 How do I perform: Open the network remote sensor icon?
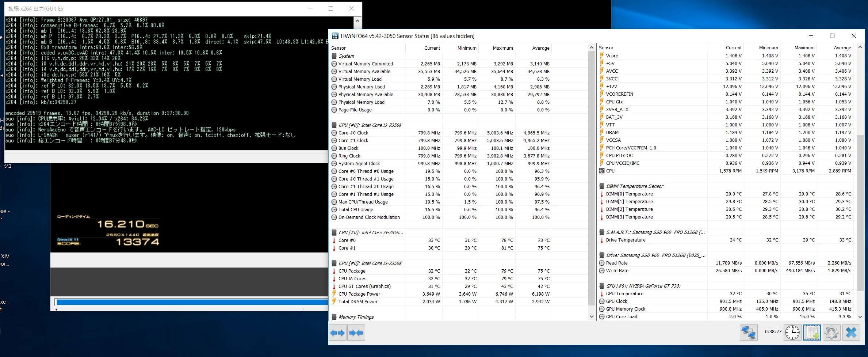(x=749, y=333)
